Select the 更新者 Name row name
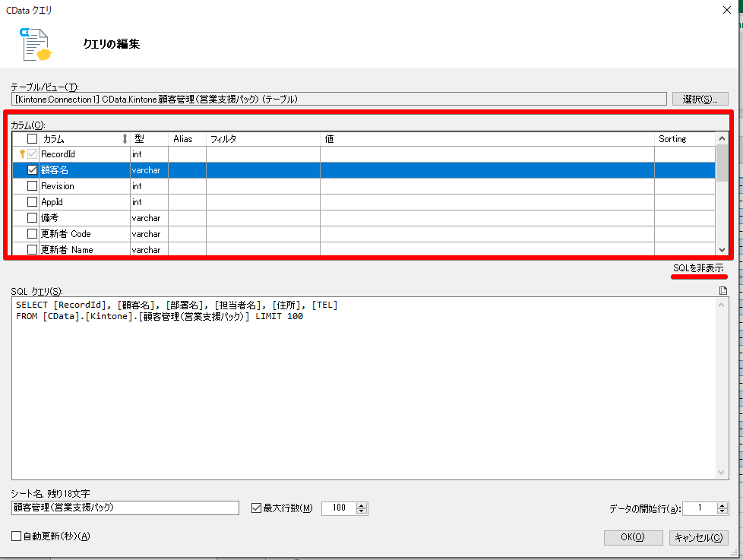Screen dimensions: 743x560 coord(67,249)
